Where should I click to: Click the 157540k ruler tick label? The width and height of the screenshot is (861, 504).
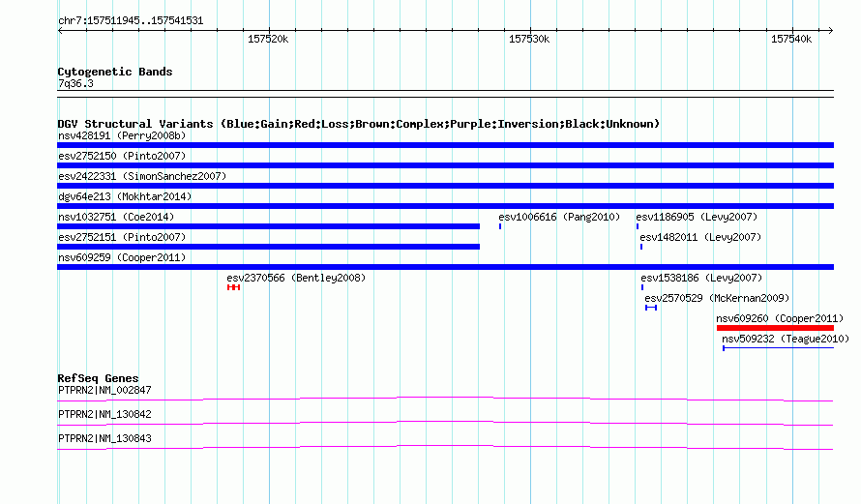click(x=790, y=39)
